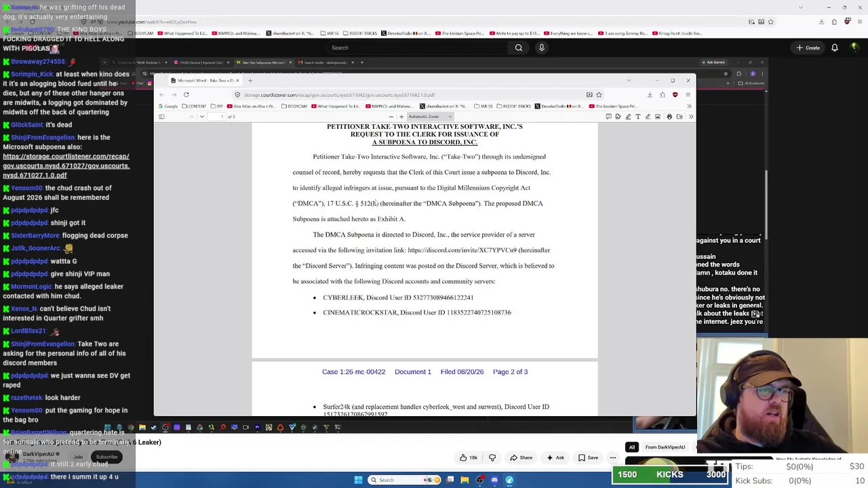Subscribe to the DarkViperAU channel
This screenshot has width=868, height=488.
pos(106,457)
